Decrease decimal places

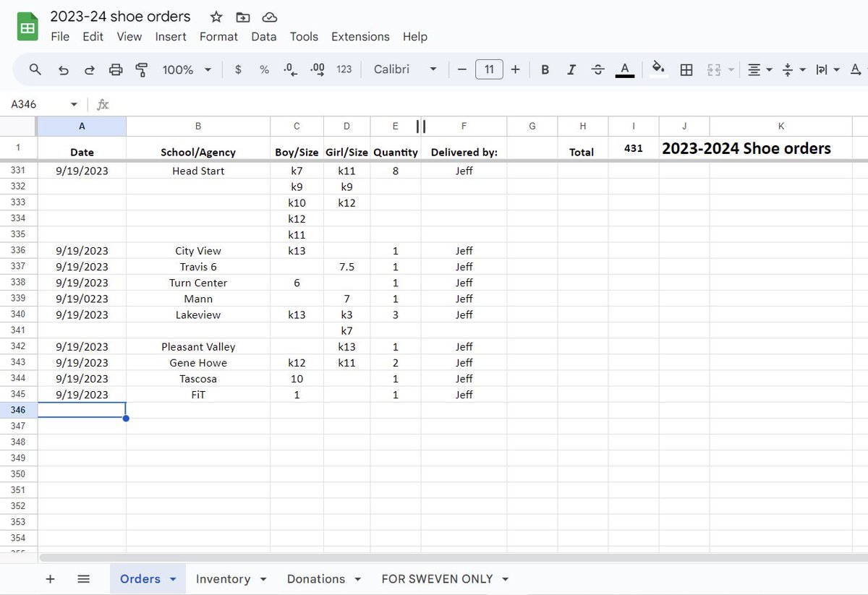(x=290, y=69)
